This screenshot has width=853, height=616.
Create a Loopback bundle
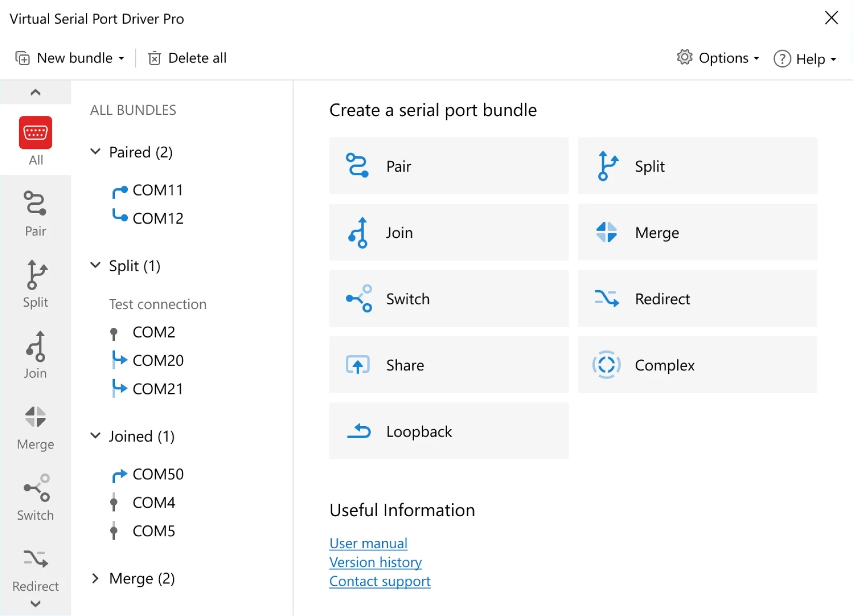(x=448, y=431)
